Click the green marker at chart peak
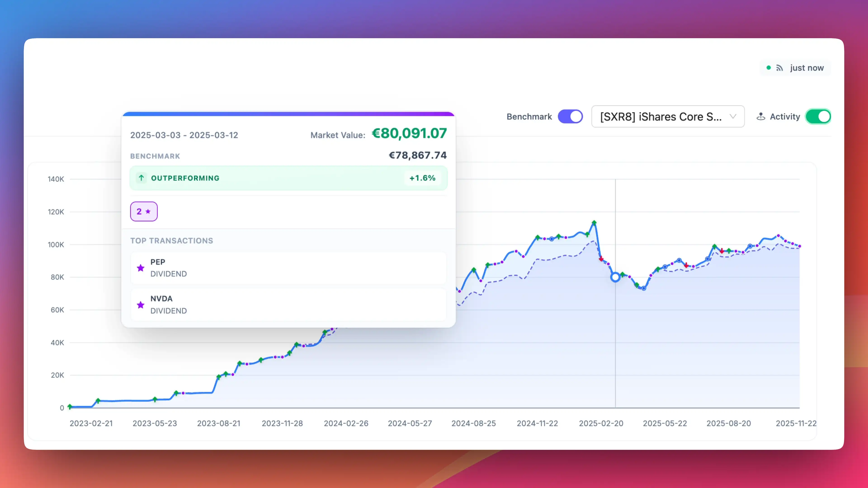 pos(594,223)
